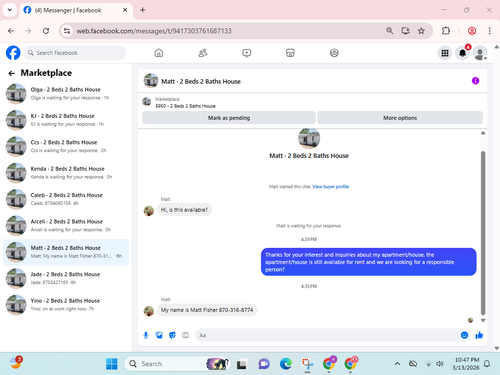Open Caleb's 2 Beds 2 Baths House chat

pos(66,199)
